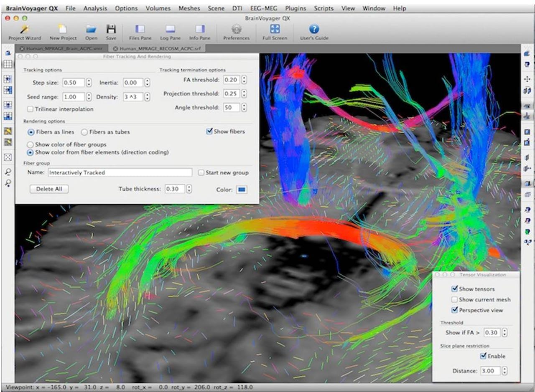Click the Distance stepper arrows
This screenshot has width=535, height=392.
point(504,371)
